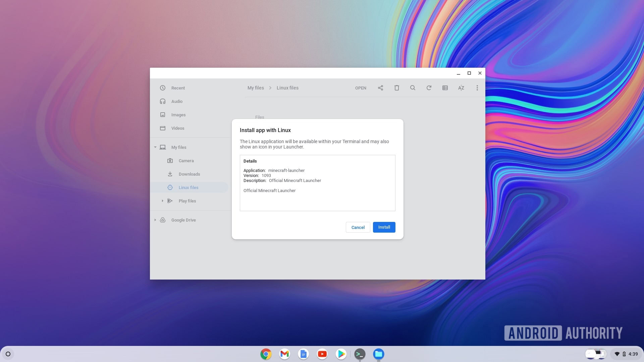Collapse the My files section
The image size is (644, 362).
pos(155,147)
